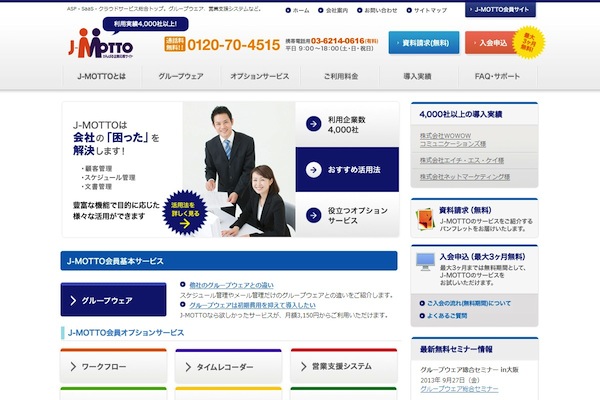Click the 最新無料セミナー情報 heading
The image size is (600, 400).
click(x=456, y=349)
